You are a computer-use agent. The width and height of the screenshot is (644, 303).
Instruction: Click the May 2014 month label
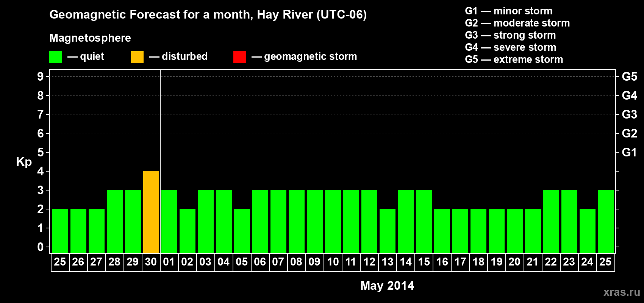387,286
